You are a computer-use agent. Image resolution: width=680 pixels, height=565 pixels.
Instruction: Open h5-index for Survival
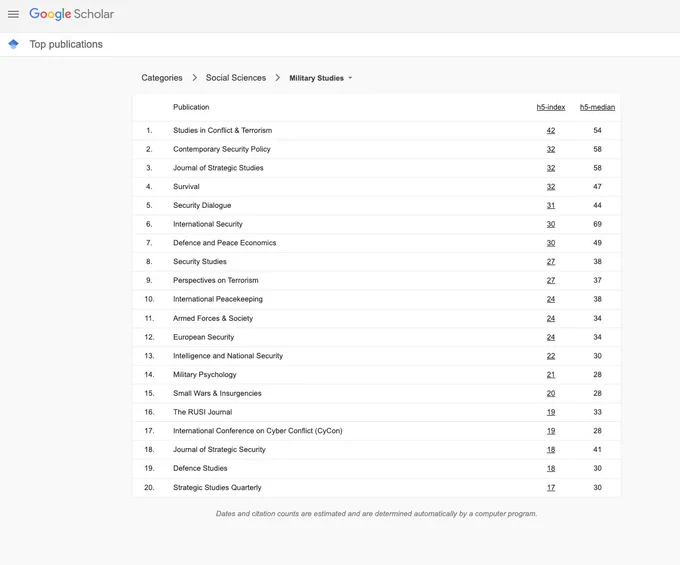point(551,186)
